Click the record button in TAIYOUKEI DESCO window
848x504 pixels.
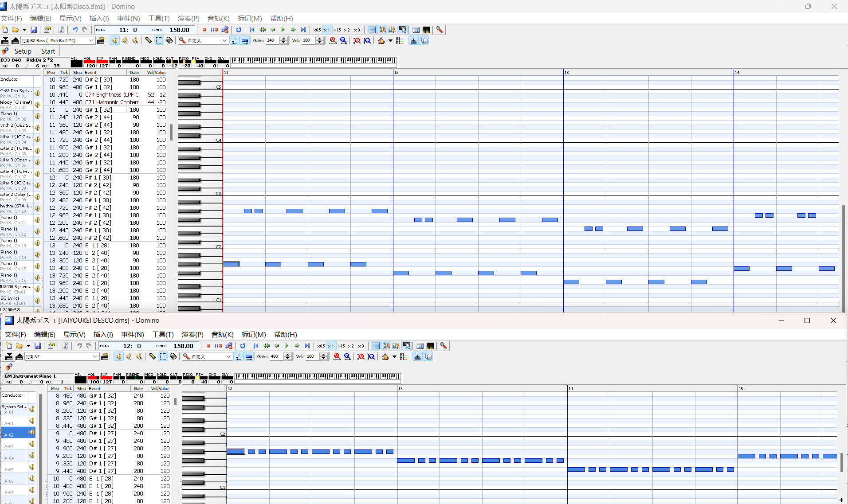coord(208,346)
